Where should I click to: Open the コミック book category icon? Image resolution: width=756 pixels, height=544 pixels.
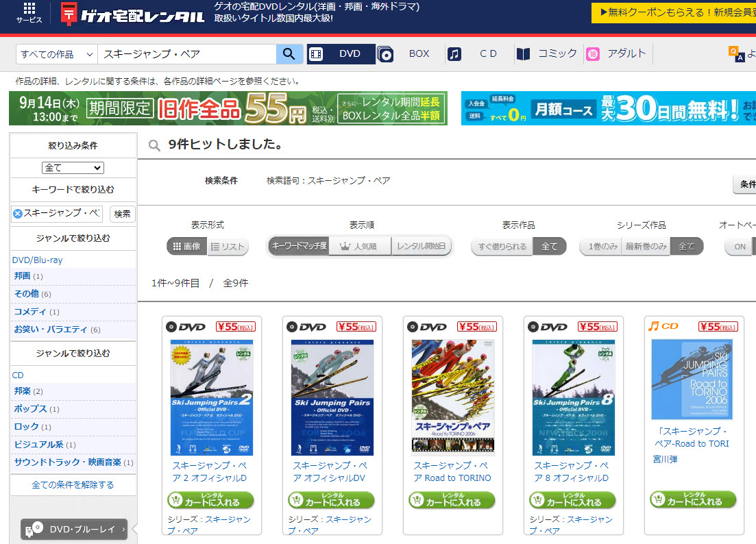click(523, 54)
